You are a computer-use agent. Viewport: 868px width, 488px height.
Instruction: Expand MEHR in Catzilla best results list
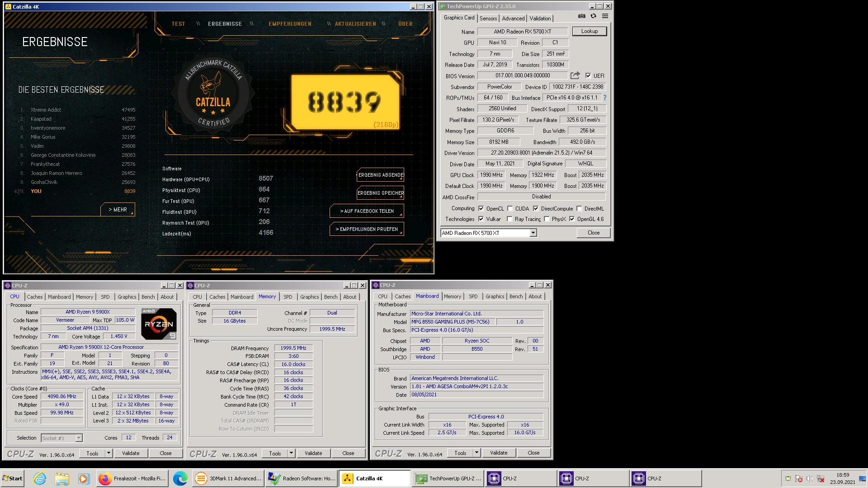click(118, 210)
